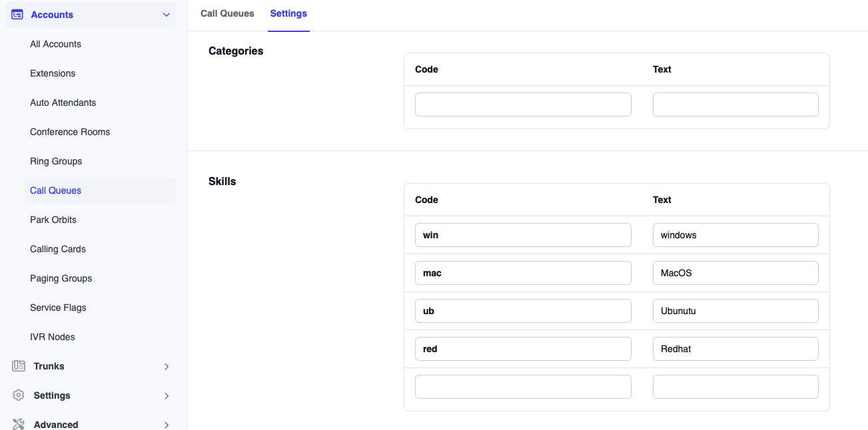Open the IVR Nodes page

53,337
